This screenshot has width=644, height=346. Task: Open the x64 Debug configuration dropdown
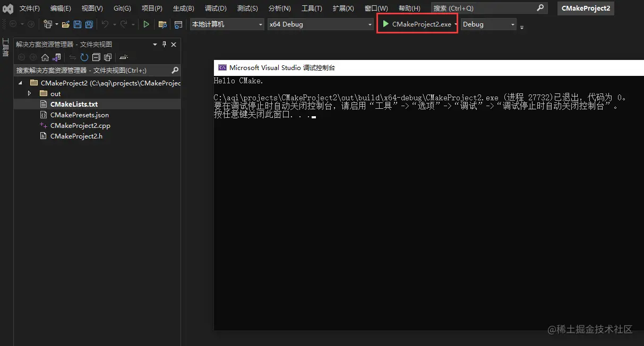tap(321, 24)
